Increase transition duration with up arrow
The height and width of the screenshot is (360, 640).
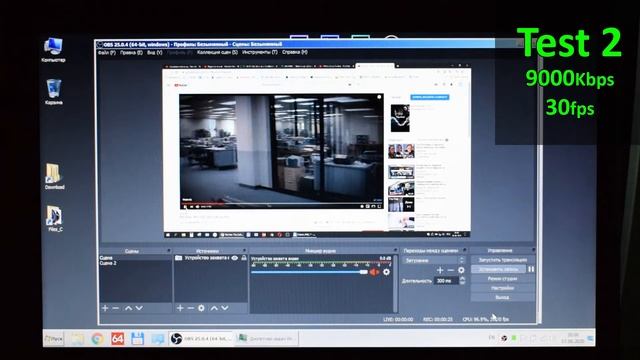click(462, 278)
